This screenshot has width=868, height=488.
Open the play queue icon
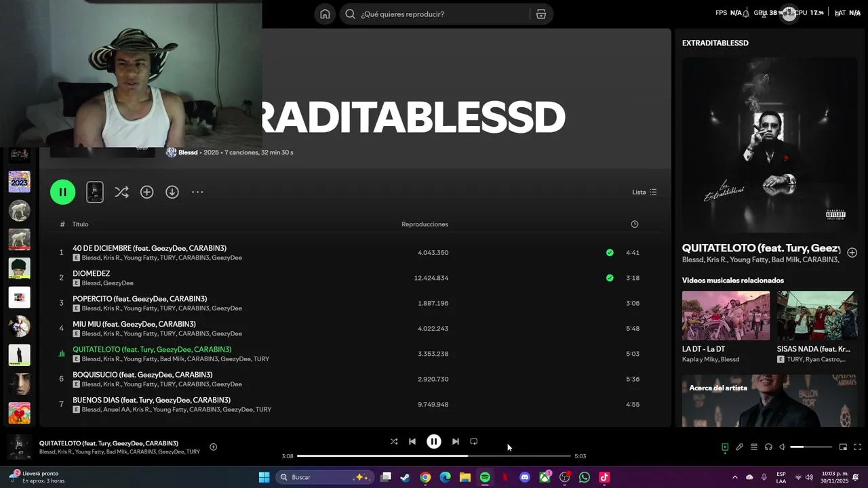753,447
